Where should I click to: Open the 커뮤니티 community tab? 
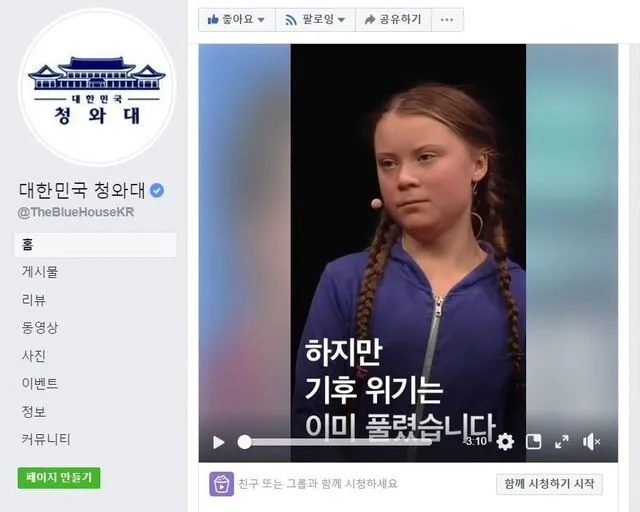coord(46,439)
